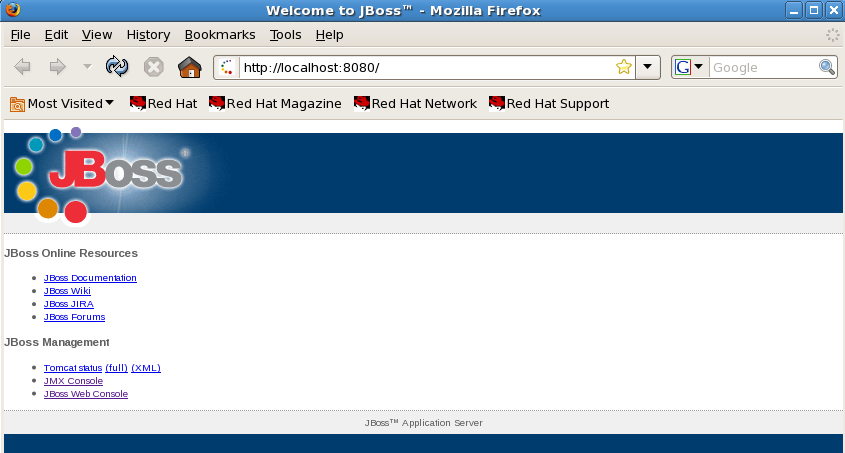This screenshot has height=453, width=845.
Task: Click the activity throbber indicator
Action: click(833, 35)
